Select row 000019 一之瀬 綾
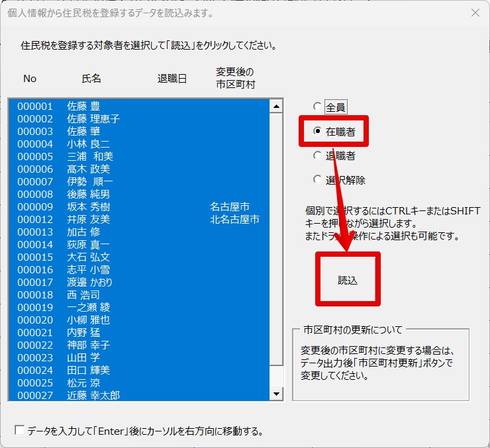Screen dimensions: 490x448 (x=139, y=307)
